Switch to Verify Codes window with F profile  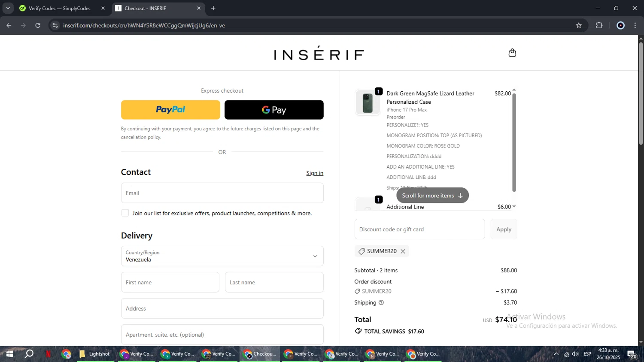point(301,354)
